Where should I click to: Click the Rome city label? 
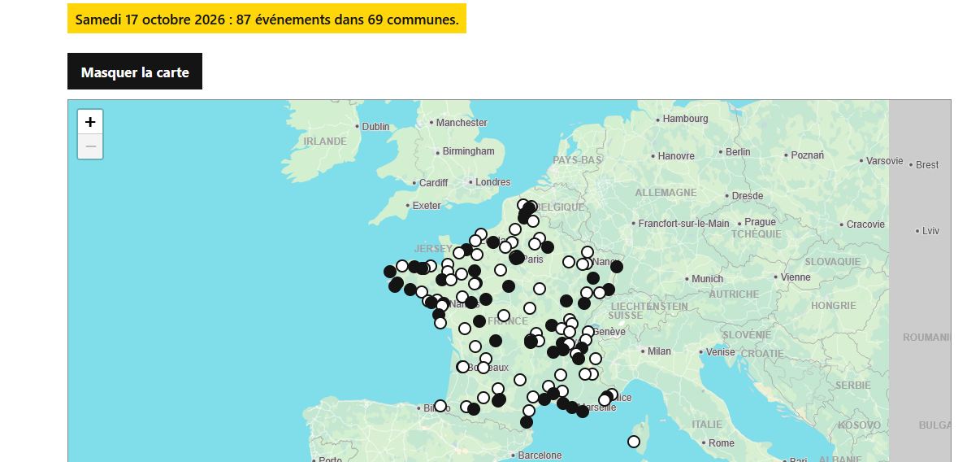point(721,443)
